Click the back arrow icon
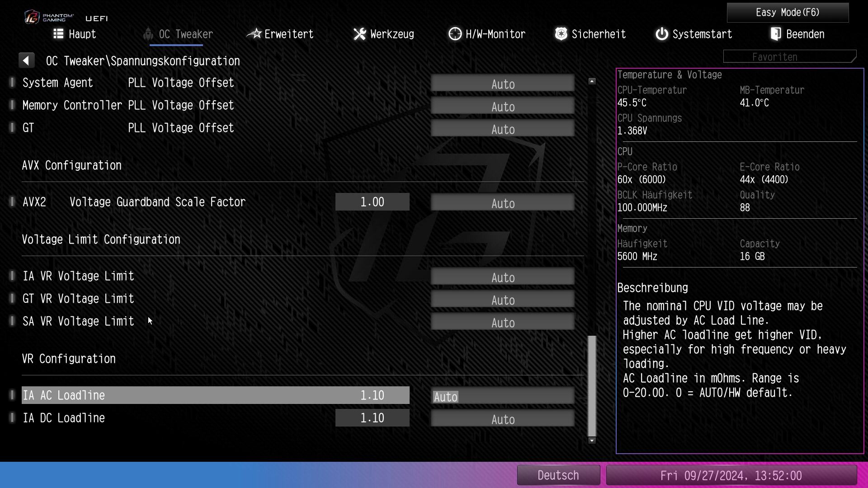 pos(26,61)
